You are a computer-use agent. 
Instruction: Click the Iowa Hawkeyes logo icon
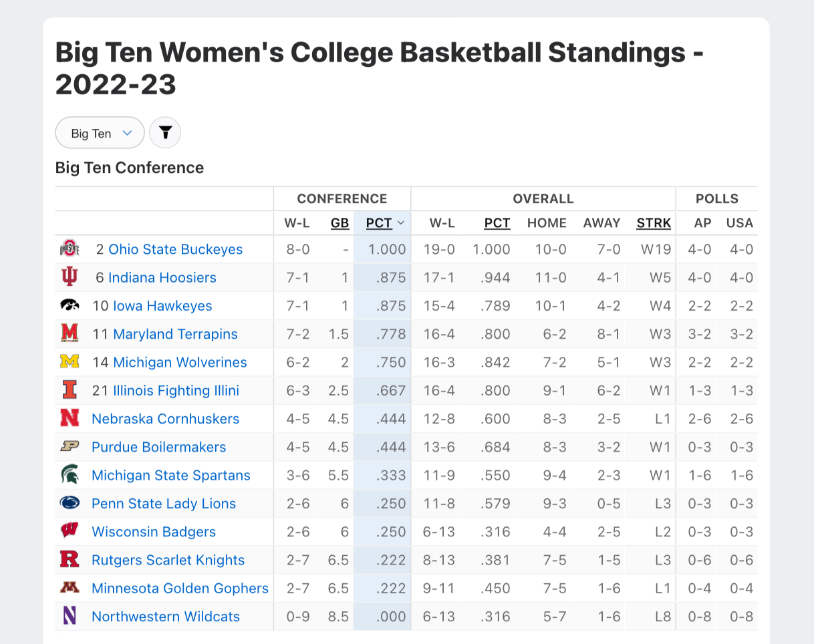pyautogui.click(x=70, y=306)
